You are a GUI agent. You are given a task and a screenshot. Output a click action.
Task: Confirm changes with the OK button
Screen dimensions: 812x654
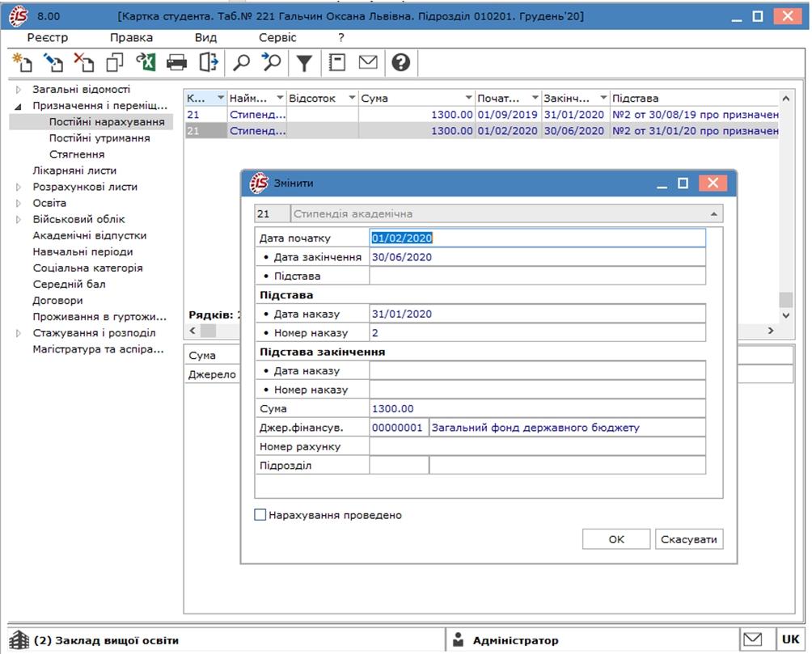coord(616,539)
